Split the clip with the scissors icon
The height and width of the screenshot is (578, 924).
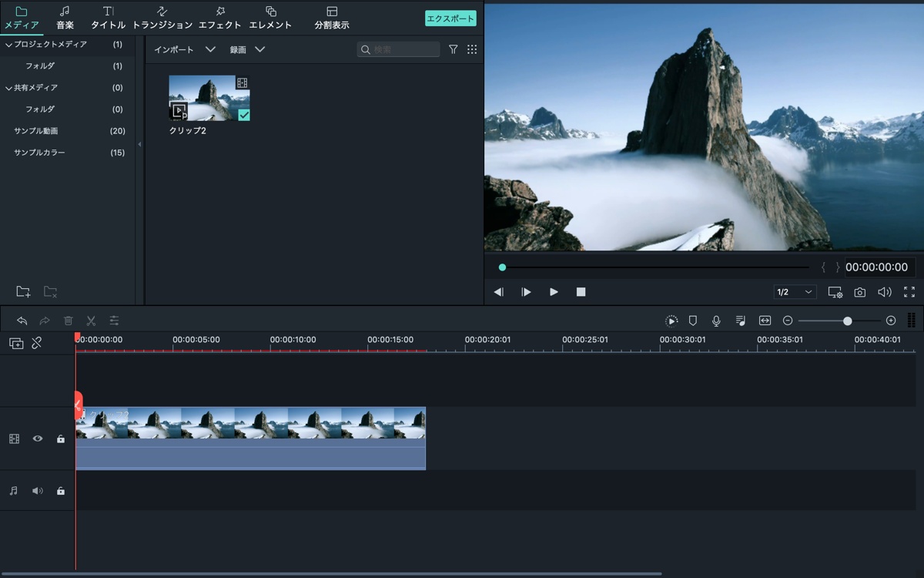(x=91, y=321)
